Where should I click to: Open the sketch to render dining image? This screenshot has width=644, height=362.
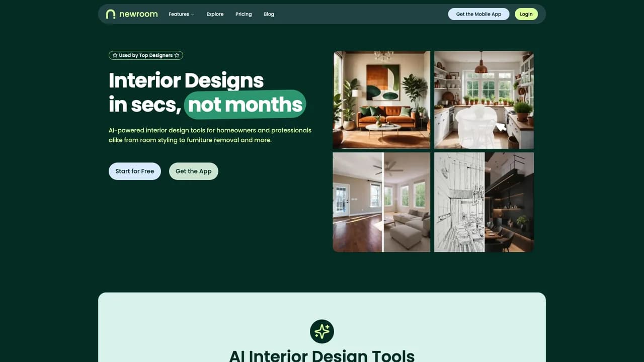pos(484,202)
